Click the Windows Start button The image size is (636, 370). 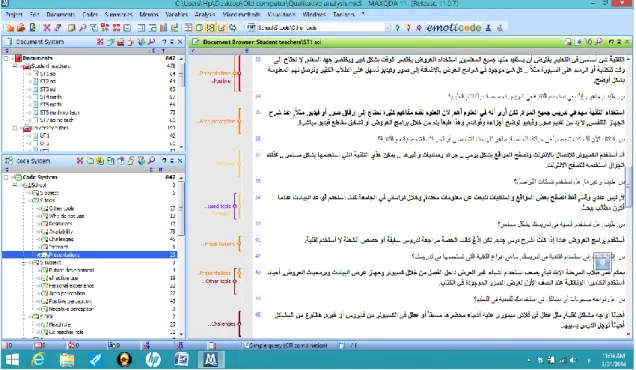[12, 359]
